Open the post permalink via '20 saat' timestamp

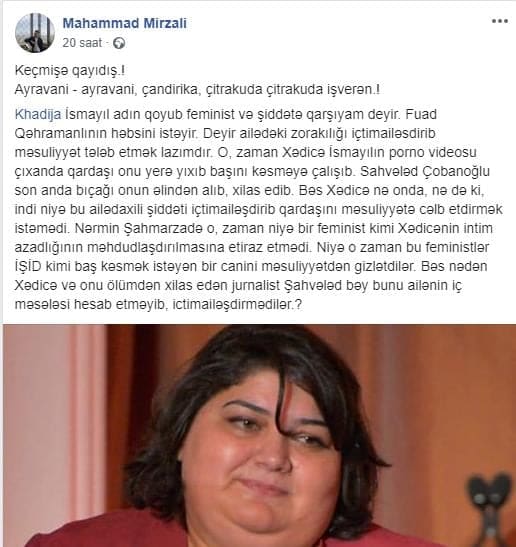click(x=82, y=43)
